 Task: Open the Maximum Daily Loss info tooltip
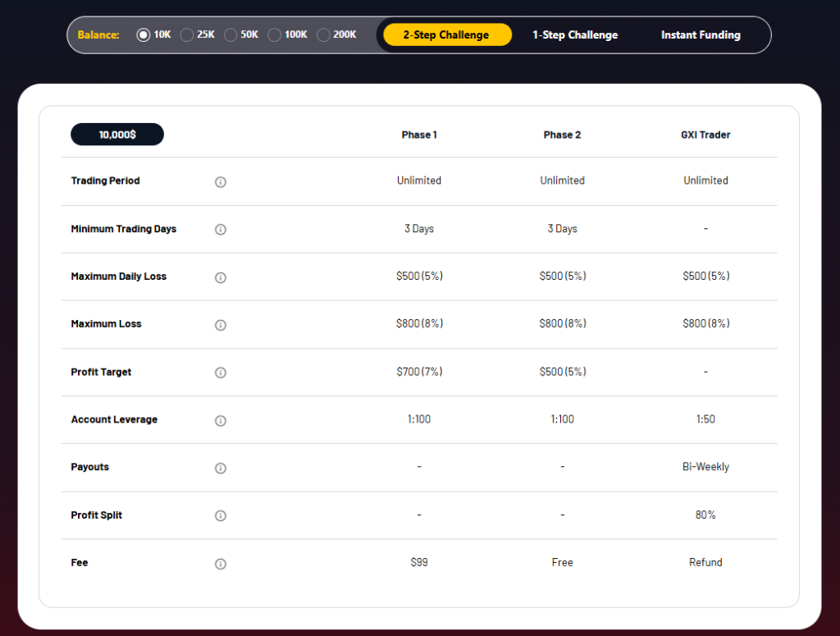coord(220,277)
